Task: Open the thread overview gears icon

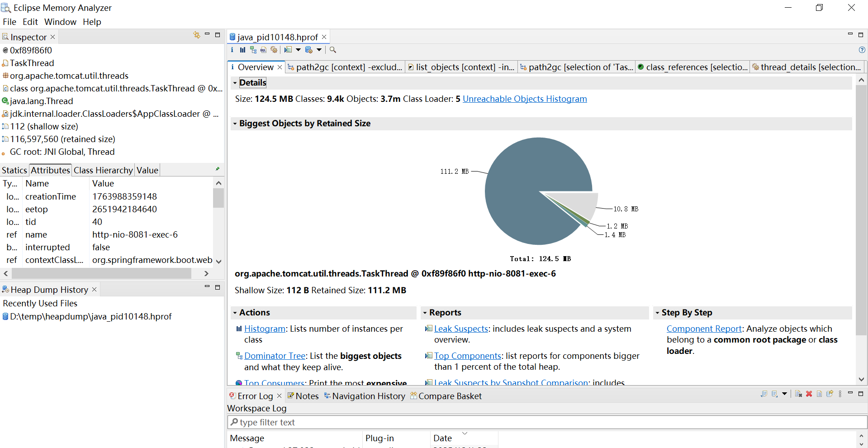Action: (x=274, y=50)
